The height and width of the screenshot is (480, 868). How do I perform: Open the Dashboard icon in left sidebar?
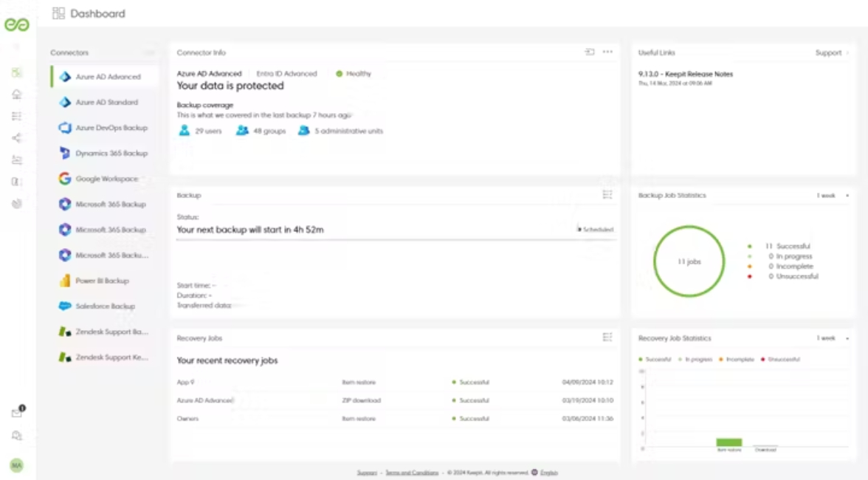(x=16, y=72)
